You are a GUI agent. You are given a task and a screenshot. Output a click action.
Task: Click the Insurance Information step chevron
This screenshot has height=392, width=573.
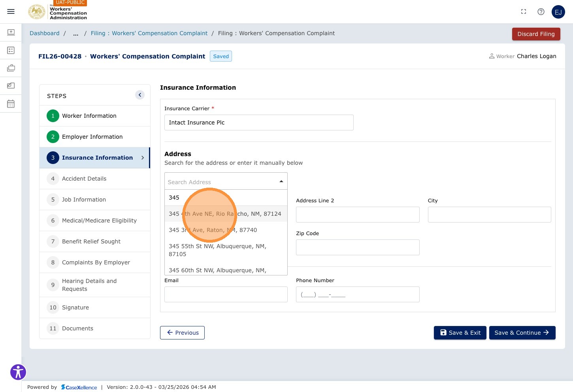(143, 158)
